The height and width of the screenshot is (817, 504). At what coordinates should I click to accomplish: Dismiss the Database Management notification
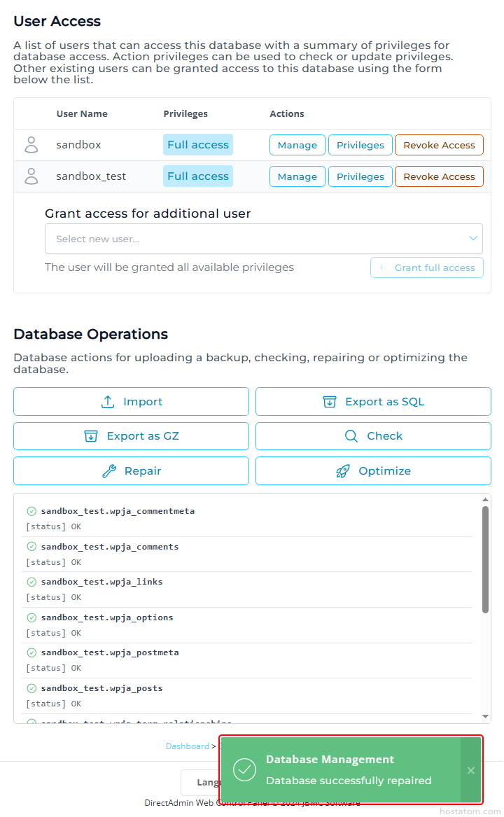[470, 770]
